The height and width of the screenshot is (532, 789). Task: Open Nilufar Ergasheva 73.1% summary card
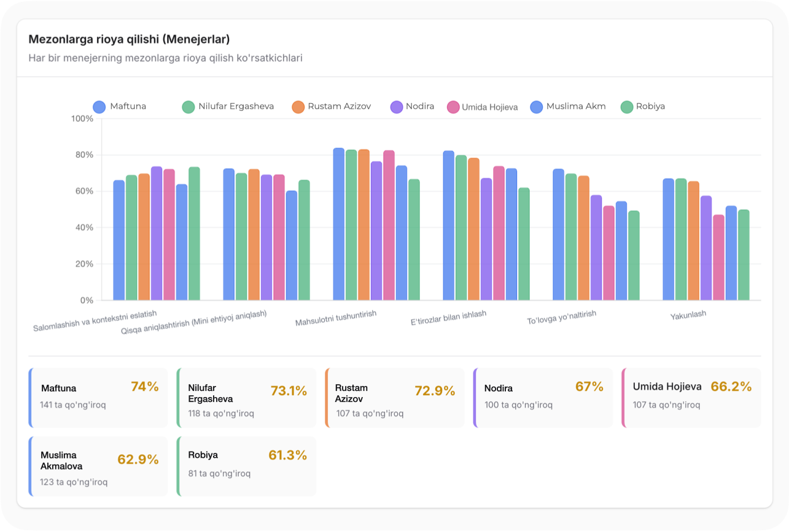246,398
